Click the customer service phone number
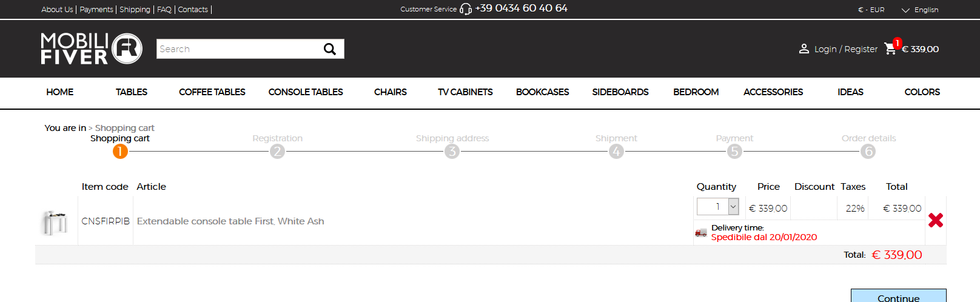980x302 pixels. click(522, 8)
